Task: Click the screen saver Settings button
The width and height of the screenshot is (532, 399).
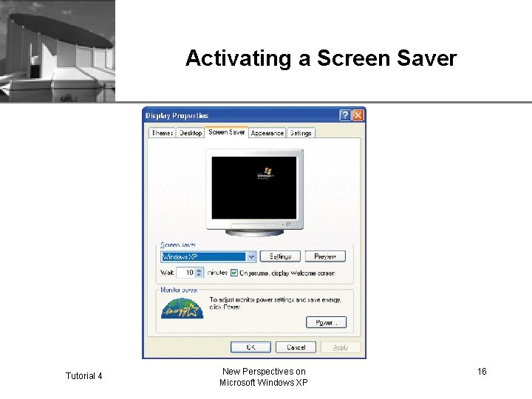Action: tap(280, 256)
